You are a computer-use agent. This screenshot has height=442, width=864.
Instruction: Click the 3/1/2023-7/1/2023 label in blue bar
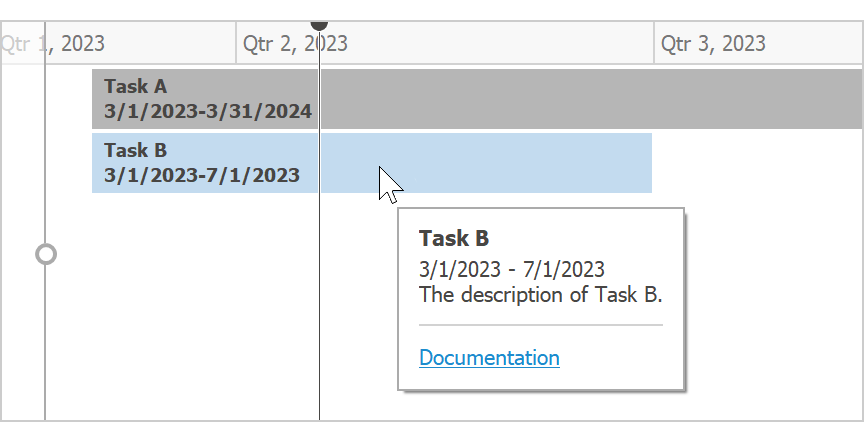point(201,175)
